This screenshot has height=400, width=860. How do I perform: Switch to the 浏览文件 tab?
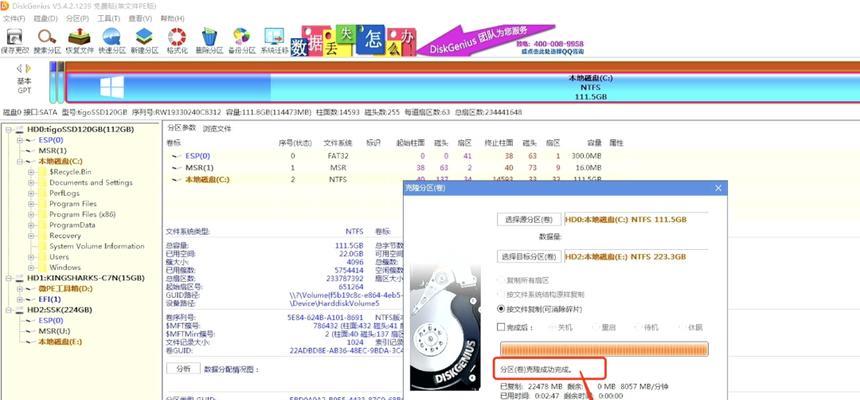coord(217,129)
